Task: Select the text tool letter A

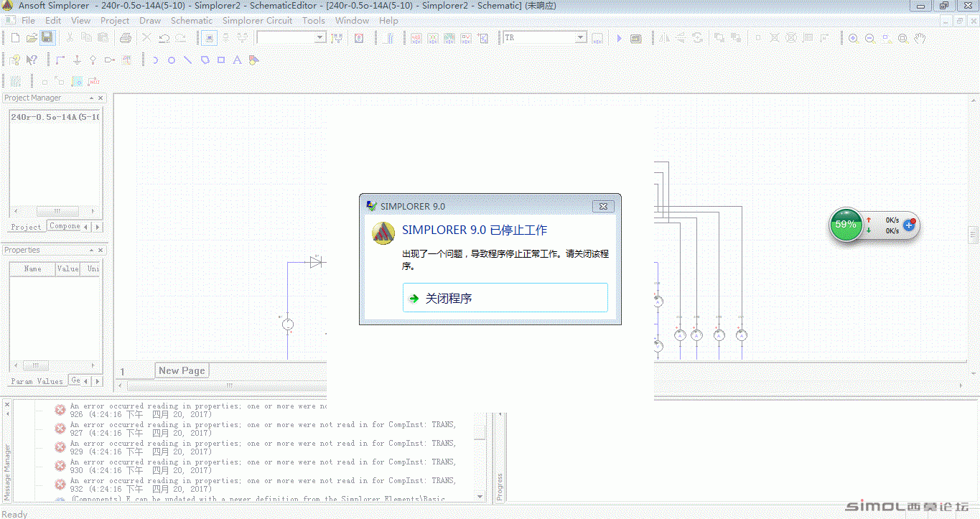Action: click(x=238, y=60)
